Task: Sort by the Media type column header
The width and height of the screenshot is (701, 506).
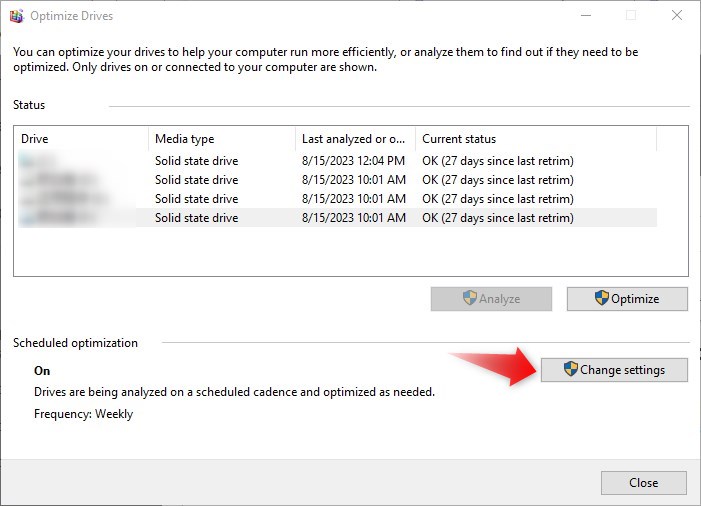Action: click(x=221, y=139)
